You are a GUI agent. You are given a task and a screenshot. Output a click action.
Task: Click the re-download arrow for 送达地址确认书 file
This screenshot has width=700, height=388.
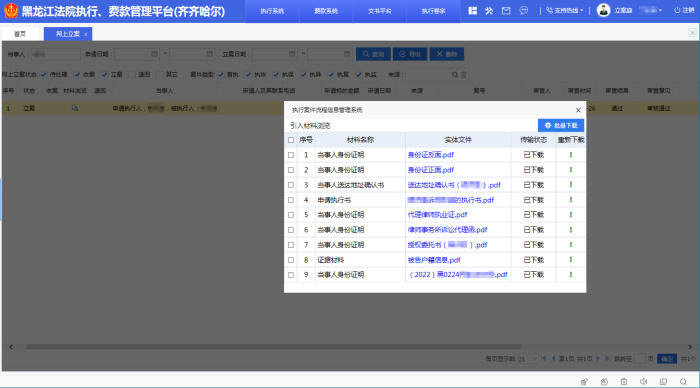[571, 185]
